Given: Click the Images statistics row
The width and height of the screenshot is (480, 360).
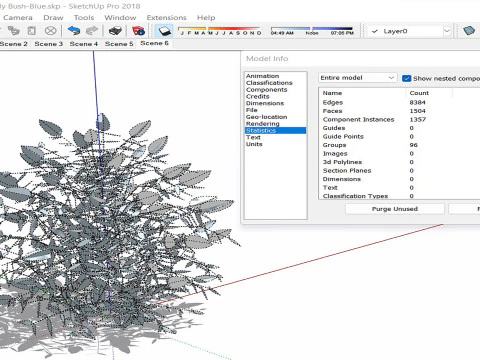Looking at the screenshot, I should 399,154.
